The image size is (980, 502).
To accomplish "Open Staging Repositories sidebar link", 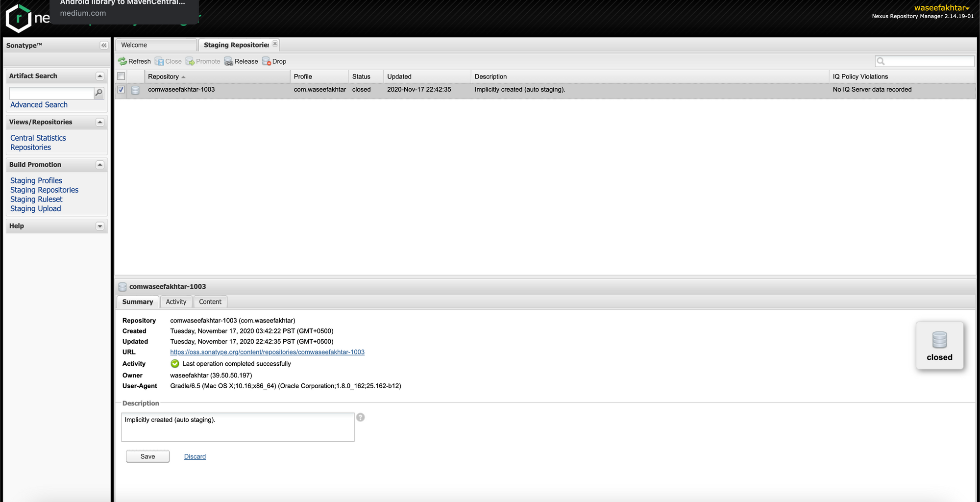I will pos(44,190).
